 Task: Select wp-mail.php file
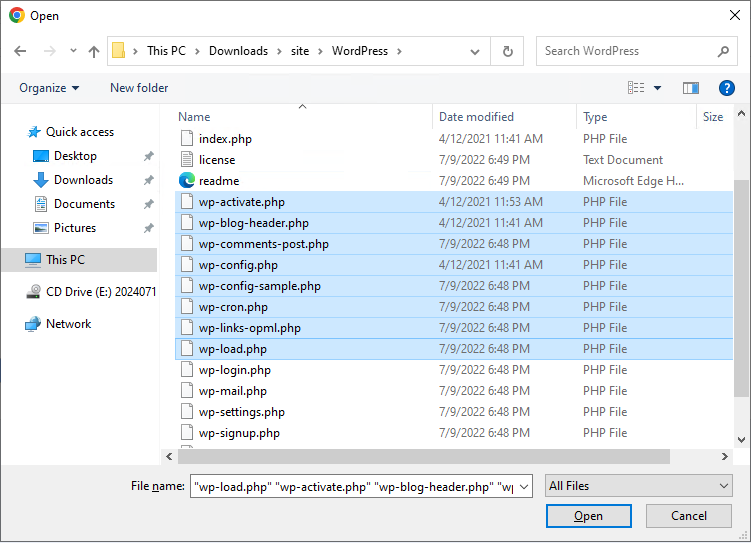[x=454, y=391]
